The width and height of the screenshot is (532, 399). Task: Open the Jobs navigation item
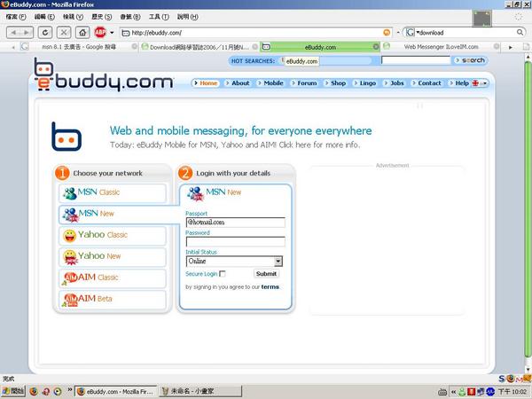coord(394,83)
